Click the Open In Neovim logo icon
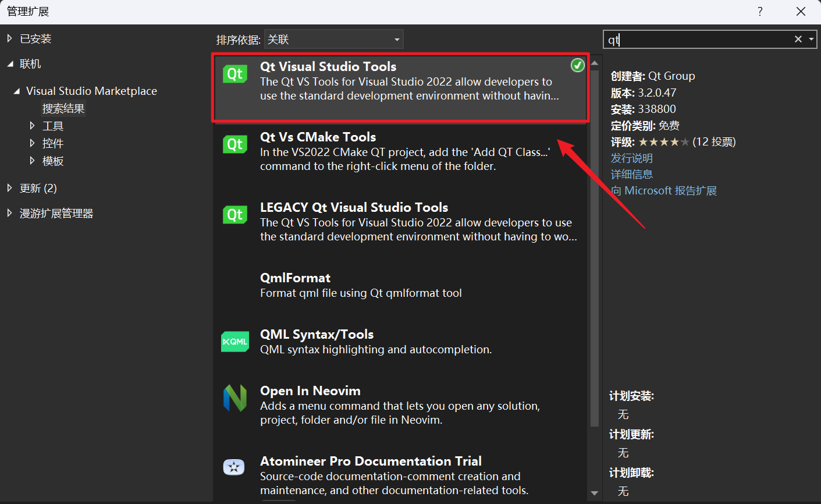 234,398
